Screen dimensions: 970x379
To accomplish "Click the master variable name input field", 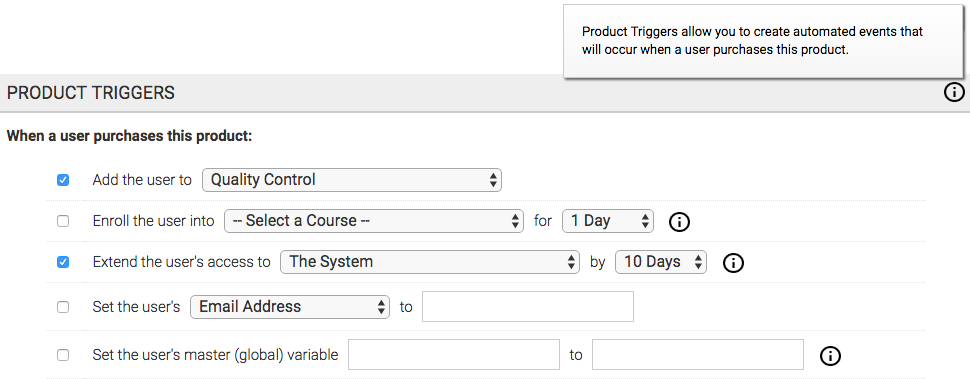I will pos(454,354).
